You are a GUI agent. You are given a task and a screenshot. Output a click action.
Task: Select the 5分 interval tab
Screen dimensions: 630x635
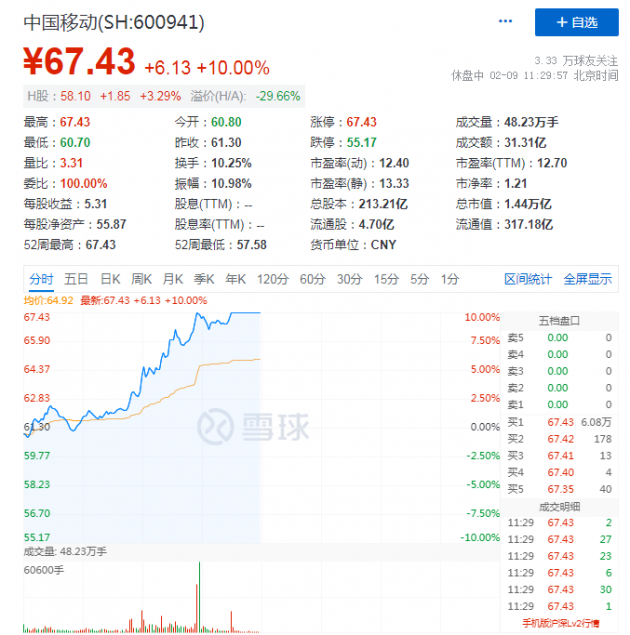coord(419,279)
